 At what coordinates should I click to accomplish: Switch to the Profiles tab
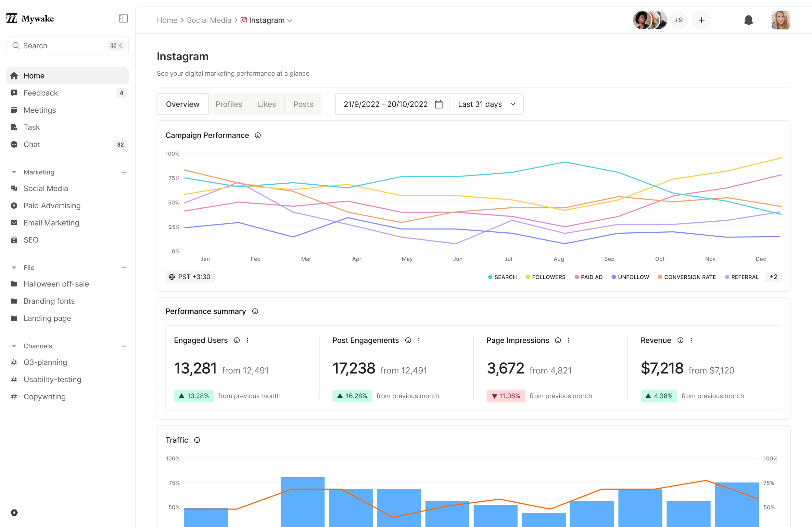tap(229, 104)
